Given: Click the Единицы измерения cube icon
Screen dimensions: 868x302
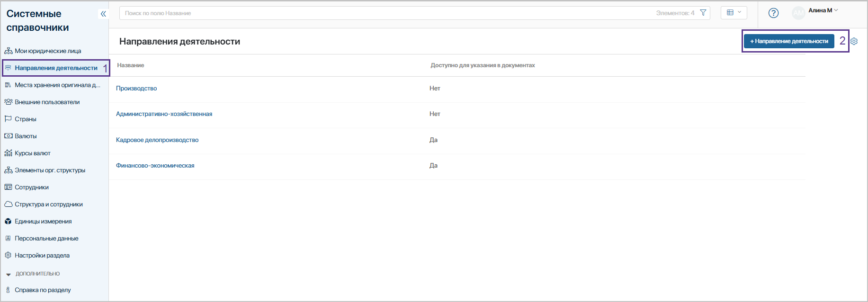Looking at the screenshot, I should [8, 222].
